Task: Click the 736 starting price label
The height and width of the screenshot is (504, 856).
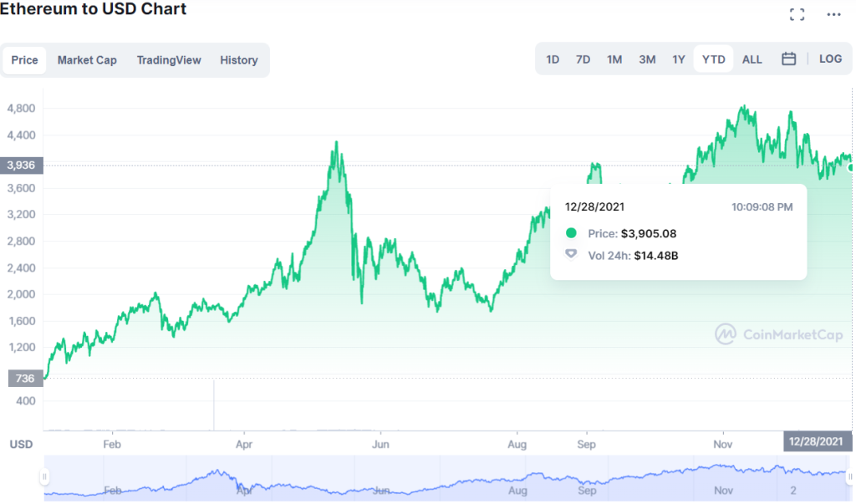Action: click(25, 378)
